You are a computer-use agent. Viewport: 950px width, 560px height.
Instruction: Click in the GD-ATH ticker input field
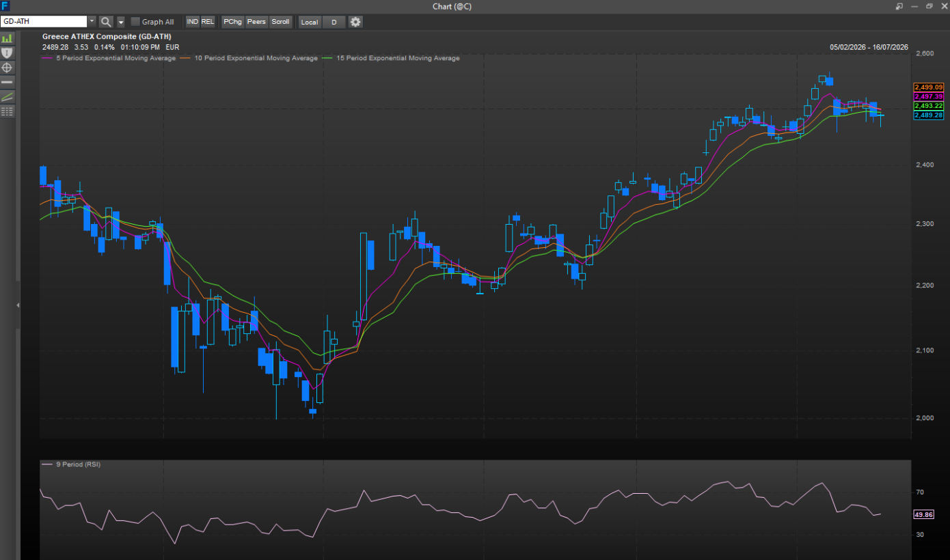[44, 22]
